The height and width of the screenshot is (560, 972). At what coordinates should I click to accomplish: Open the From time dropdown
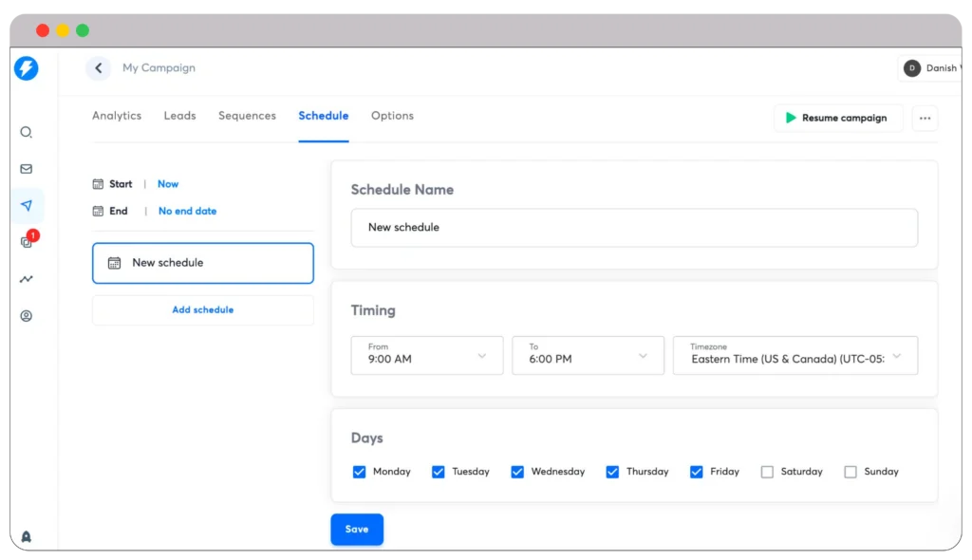426,355
